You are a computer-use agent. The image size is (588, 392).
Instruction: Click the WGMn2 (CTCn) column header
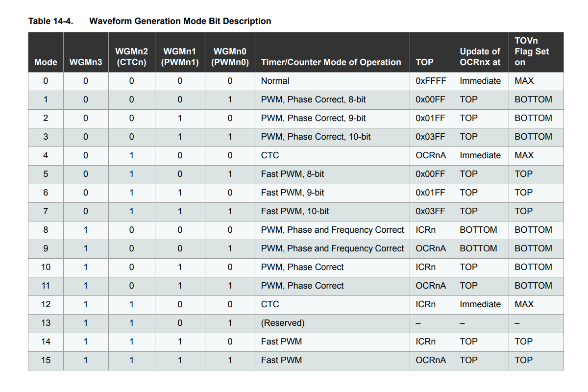(x=131, y=57)
